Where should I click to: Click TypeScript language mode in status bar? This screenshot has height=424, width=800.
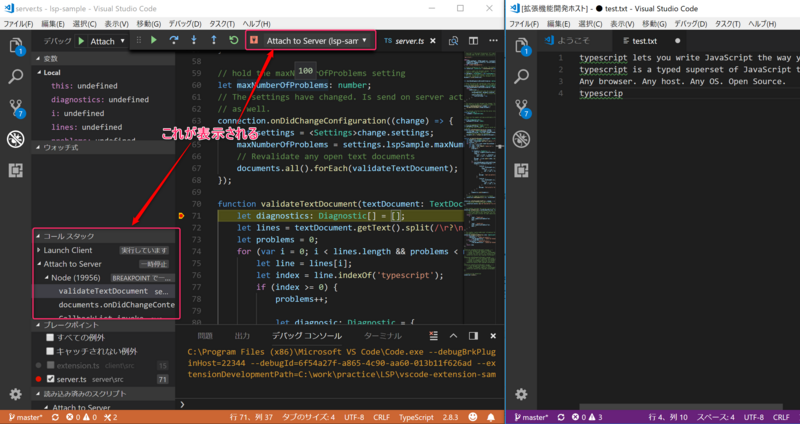(x=416, y=417)
